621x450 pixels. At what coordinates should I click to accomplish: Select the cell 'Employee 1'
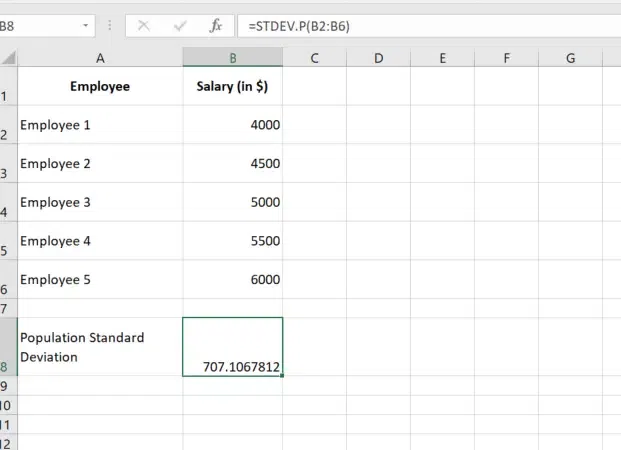coord(100,125)
